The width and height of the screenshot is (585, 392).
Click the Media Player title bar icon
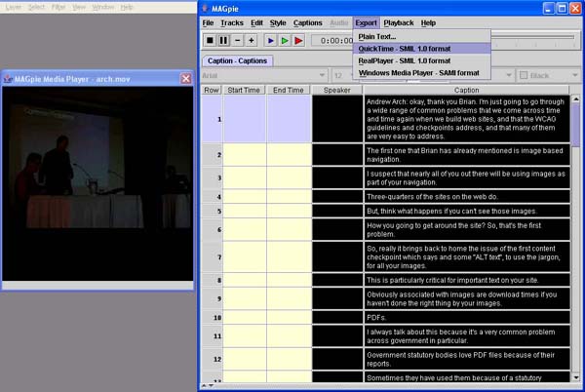[x=8, y=79]
